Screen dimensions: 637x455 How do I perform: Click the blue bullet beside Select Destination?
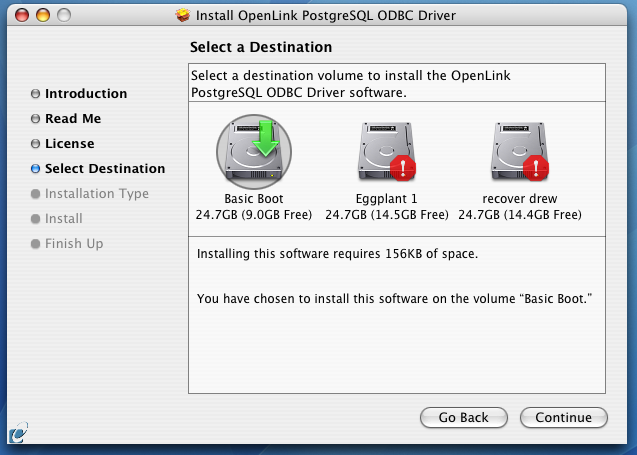35,169
